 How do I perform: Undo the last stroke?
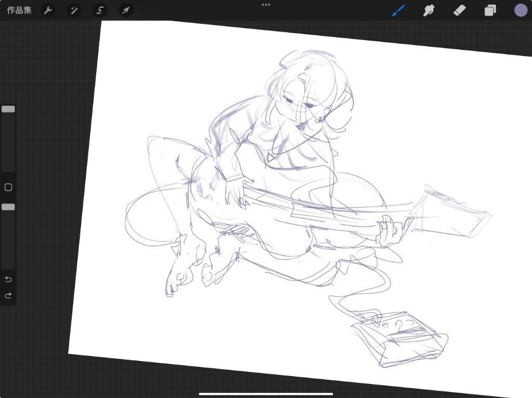pyautogui.click(x=8, y=279)
